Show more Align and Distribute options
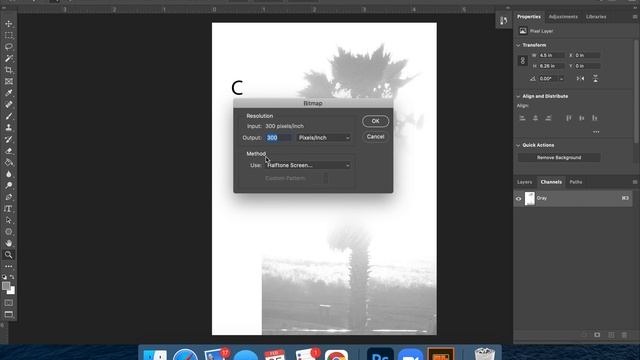 [596, 132]
